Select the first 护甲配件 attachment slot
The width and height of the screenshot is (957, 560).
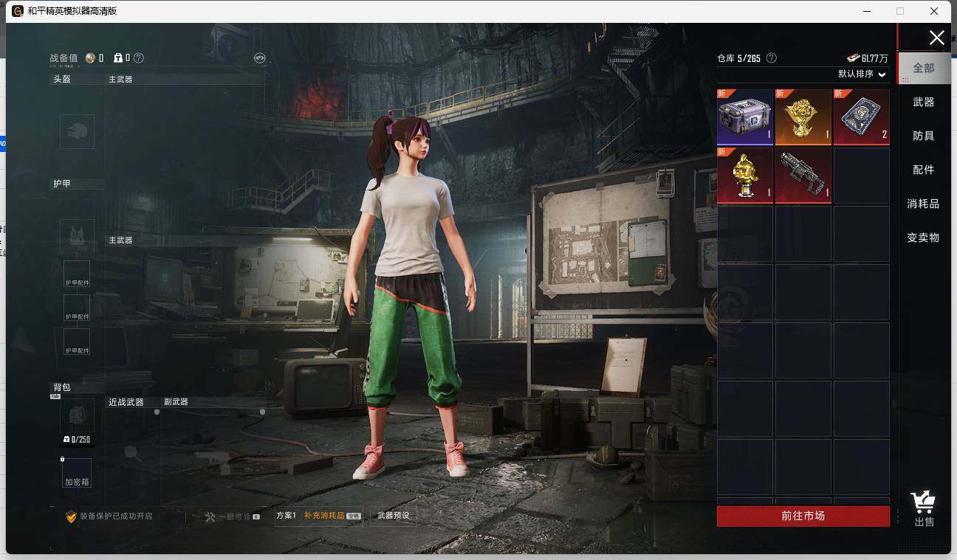(77, 274)
